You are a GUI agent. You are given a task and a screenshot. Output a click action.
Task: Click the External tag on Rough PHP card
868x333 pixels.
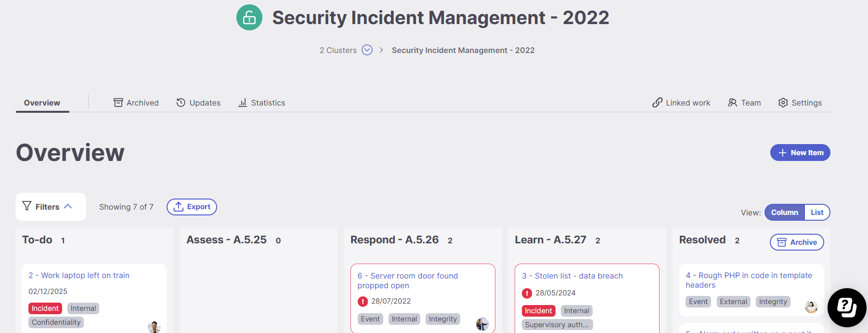click(734, 302)
